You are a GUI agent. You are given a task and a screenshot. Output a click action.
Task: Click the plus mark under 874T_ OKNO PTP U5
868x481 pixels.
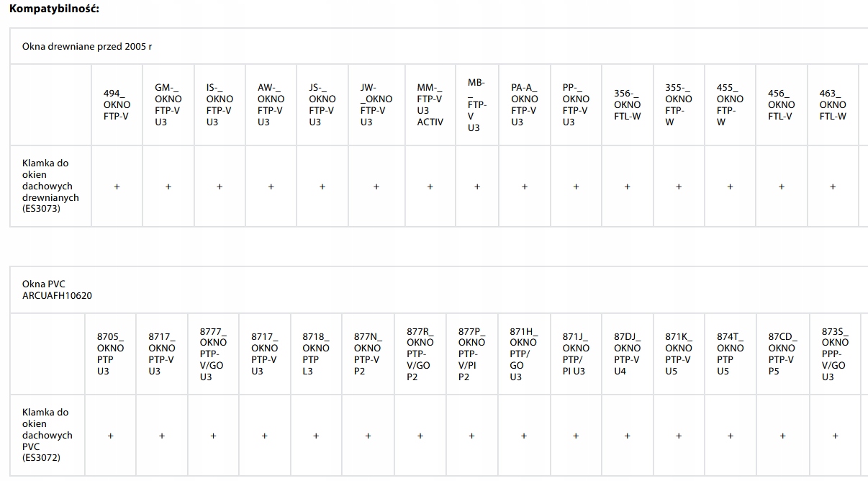coord(731,436)
